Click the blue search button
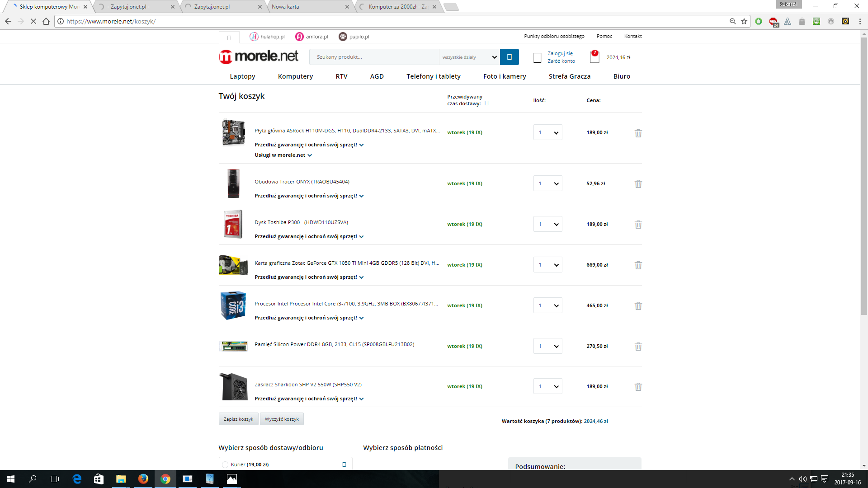This screenshot has height=488, width=868. (509, 57)
